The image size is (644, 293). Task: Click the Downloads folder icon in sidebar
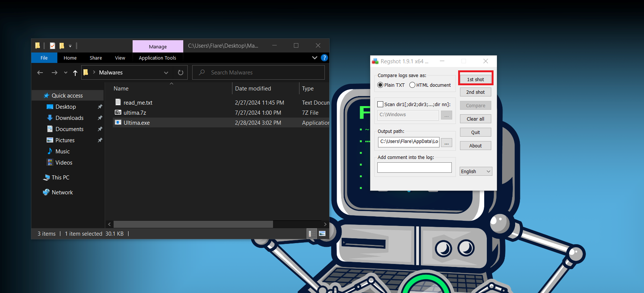(x=50, y=118)
